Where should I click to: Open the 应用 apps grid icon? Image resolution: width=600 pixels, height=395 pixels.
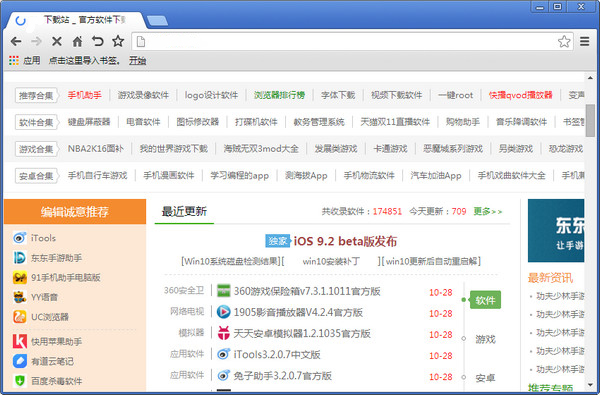tap(14, 60)
